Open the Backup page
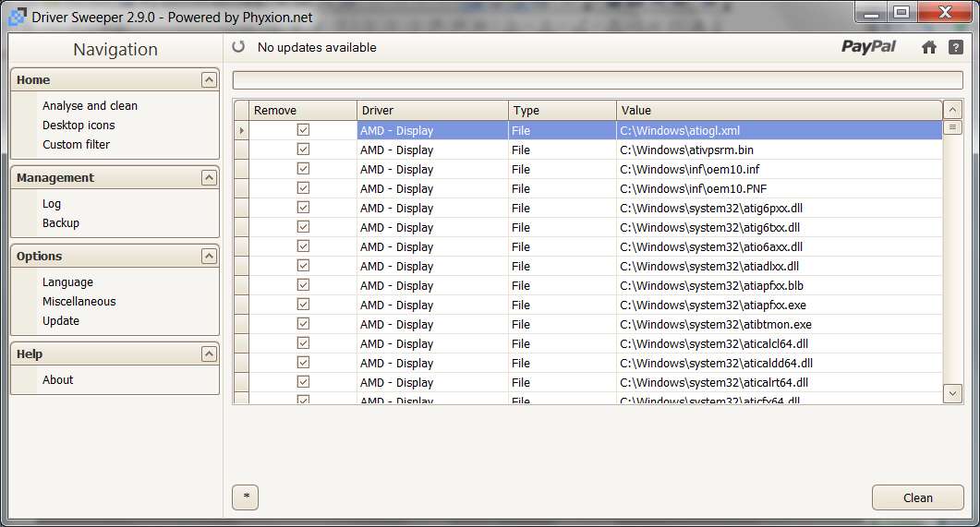Screen dimensions: 980x527 tap(61, 223)
